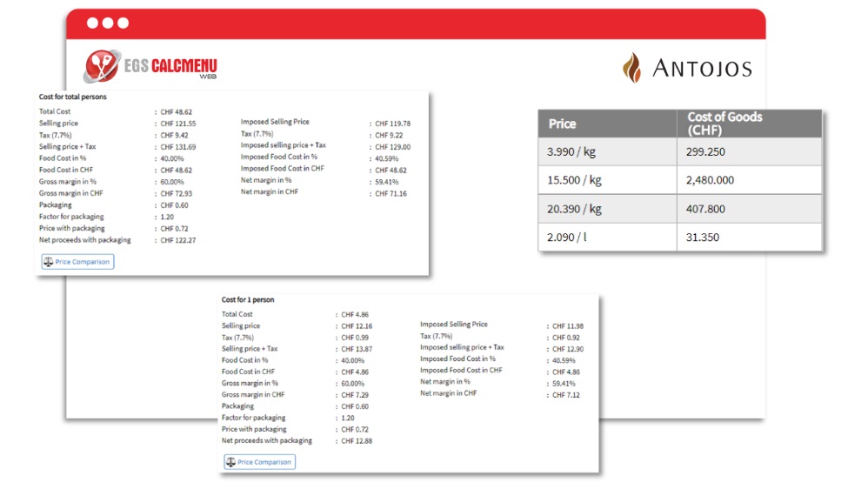
Task: Select Selling price + Tax value CHF 13.87
Action: click(x=357, y=349)
